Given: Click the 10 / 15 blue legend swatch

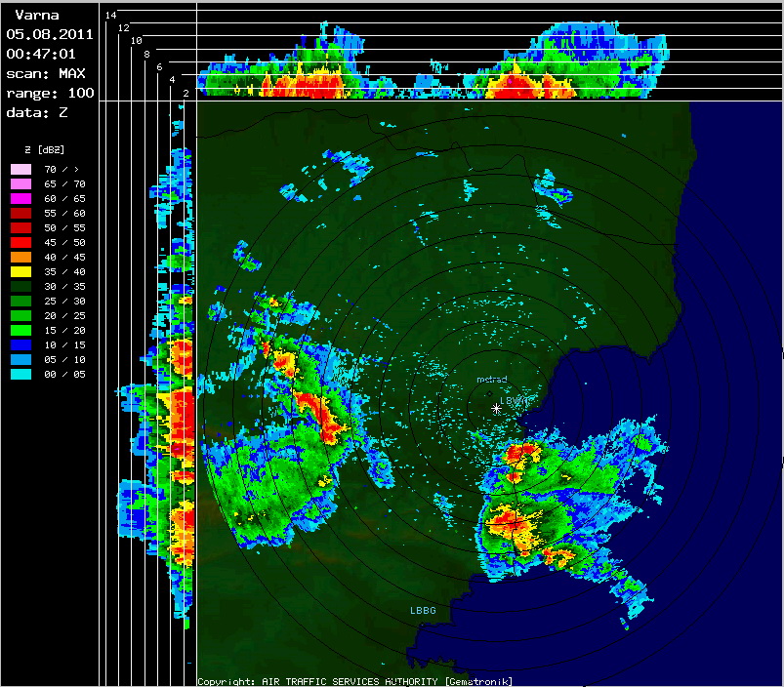Looking at the screenshot, I should [x=21, y=344].
